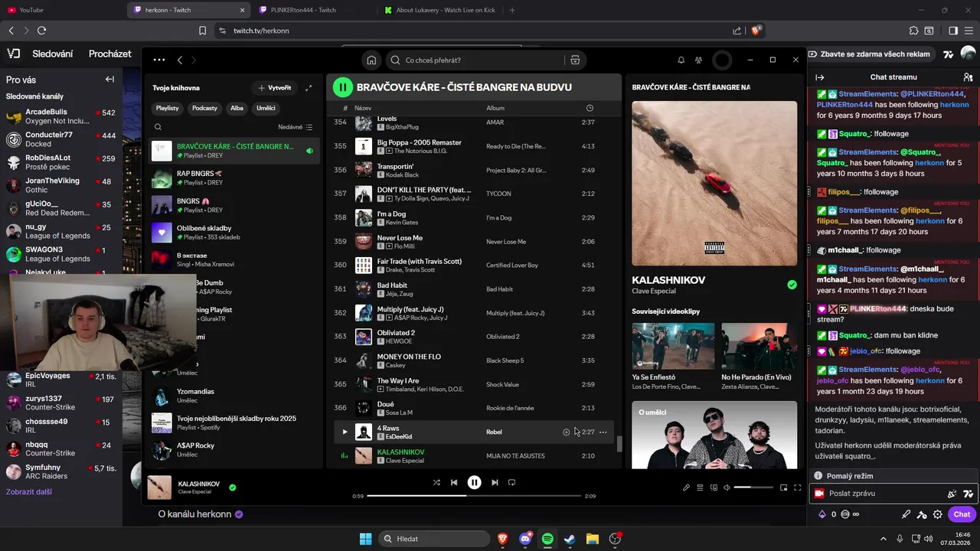Pause the playlist with green header button
Viewport: 980px width, 551px height.
(342, 87)
